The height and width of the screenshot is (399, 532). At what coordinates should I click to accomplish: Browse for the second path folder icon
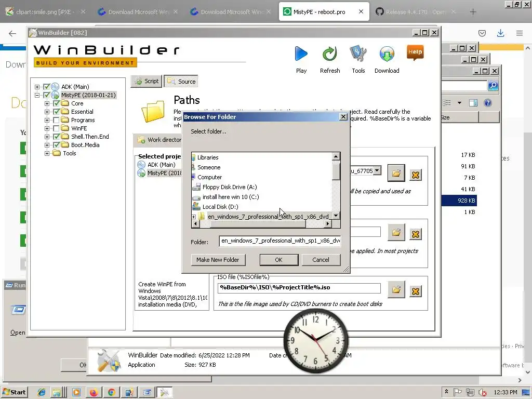click(396, 232)
